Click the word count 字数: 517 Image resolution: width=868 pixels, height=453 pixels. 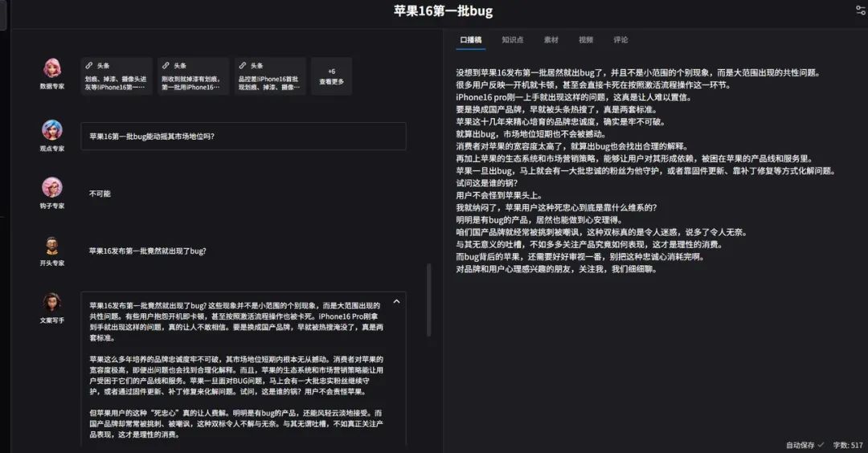848,445
